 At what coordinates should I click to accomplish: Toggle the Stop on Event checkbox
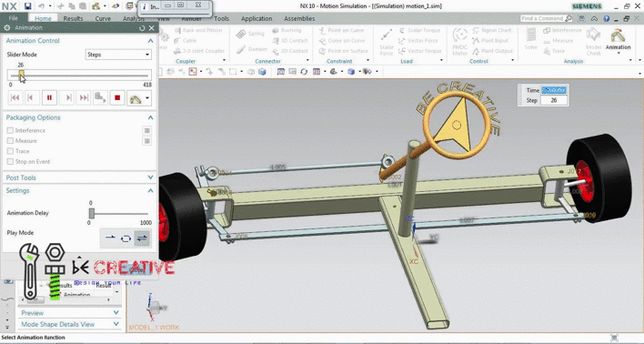10,161
